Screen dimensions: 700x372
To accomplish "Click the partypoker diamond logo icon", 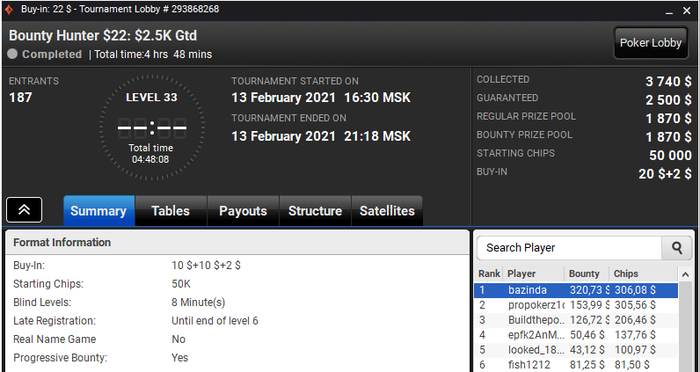I will click(8, 9).
